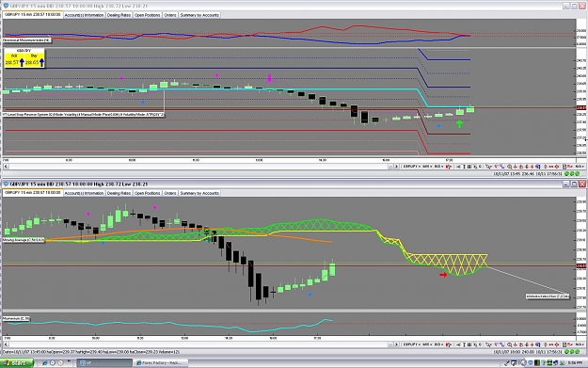Open Dealing Rates tab in lower window

(119, 193)
